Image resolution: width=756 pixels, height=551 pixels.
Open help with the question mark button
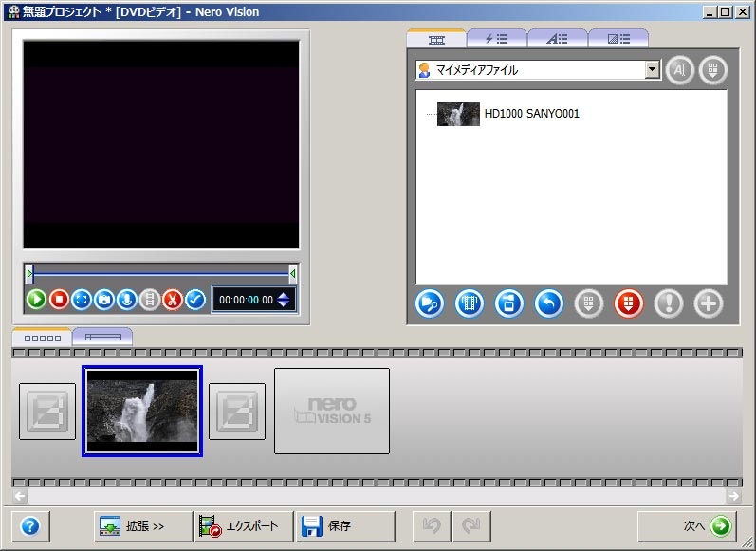[x=30, y=526]
